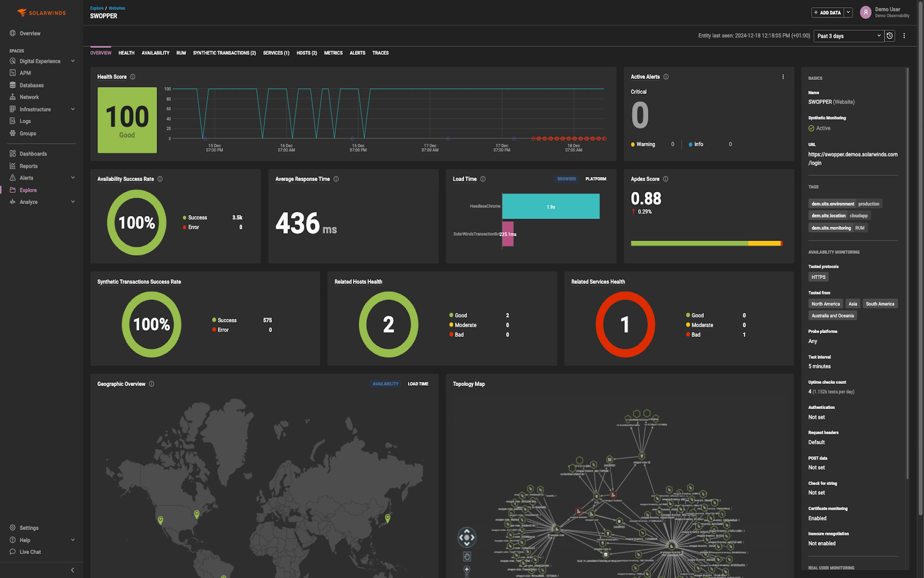
Task: Expand the Infrastructure sidebar item
Action: [36, 109]
